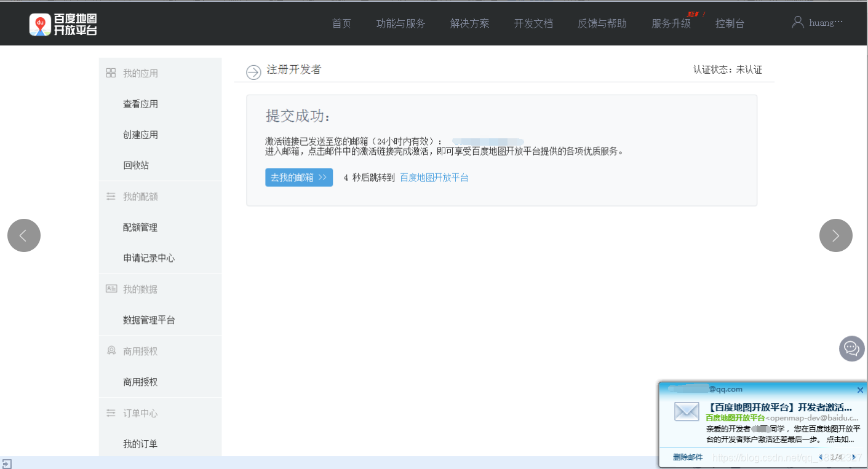Click the Baidu Map Open Platform logo

pyautogui.click(x=63, y=24)
